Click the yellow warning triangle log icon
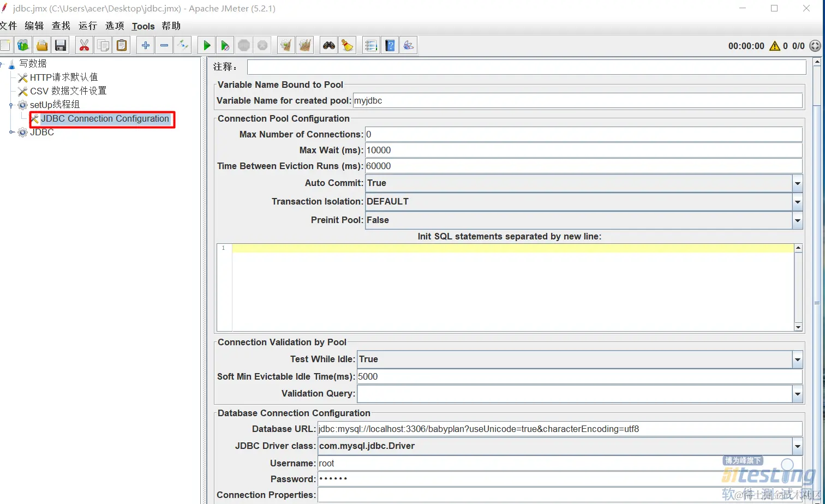Image resolution: width=825 pixels, height=504 pixels. (x=774, y=46)
